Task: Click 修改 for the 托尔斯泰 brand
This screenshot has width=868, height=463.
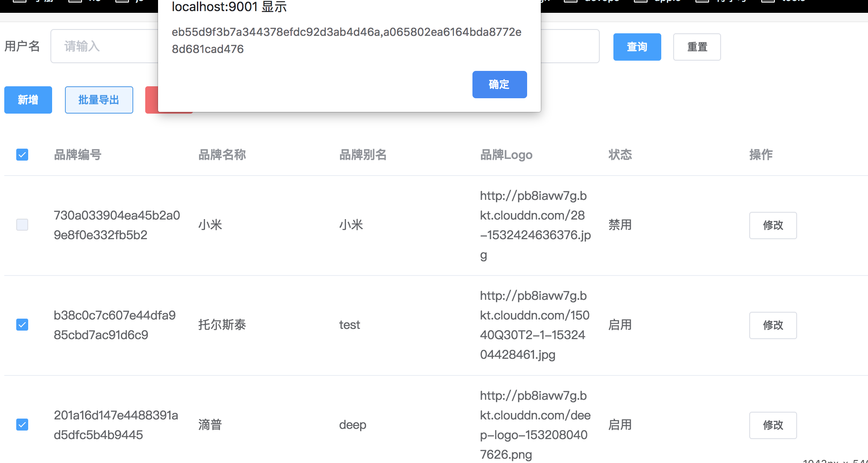Action: pos(773,325)
